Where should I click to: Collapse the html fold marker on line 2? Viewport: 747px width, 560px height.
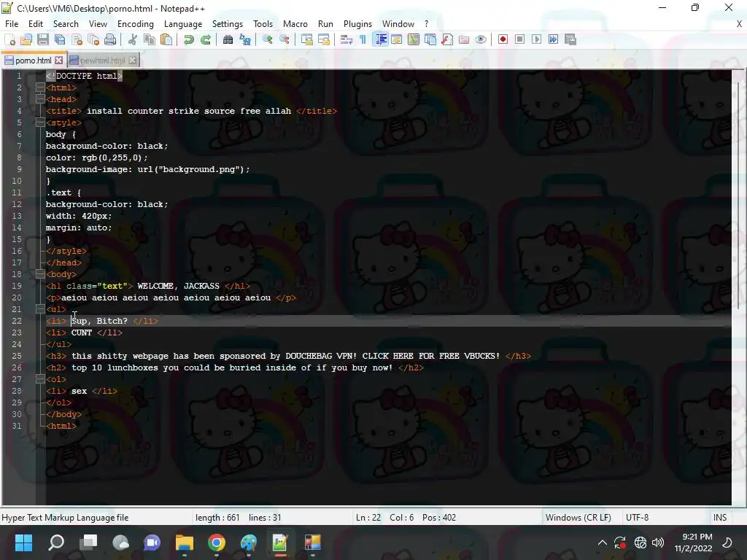click(40, 87)
